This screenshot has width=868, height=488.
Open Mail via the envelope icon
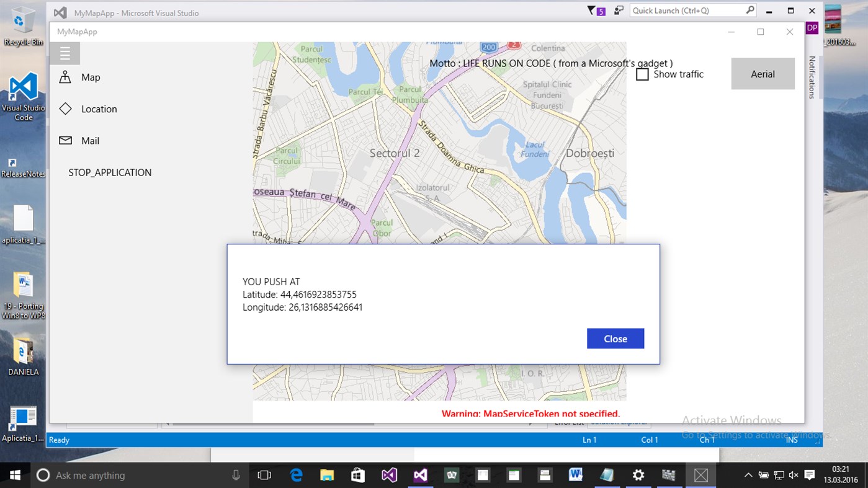(x=65, y=140)
